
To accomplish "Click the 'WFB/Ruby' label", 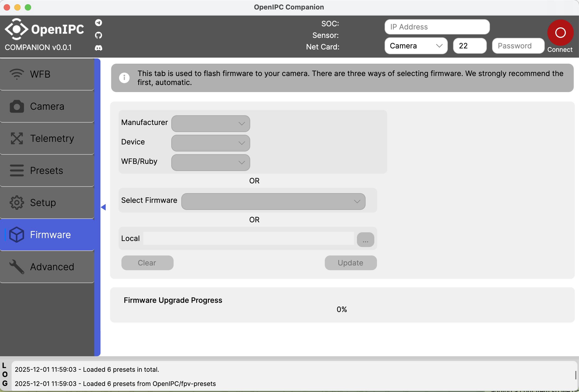I will (139, 161).
